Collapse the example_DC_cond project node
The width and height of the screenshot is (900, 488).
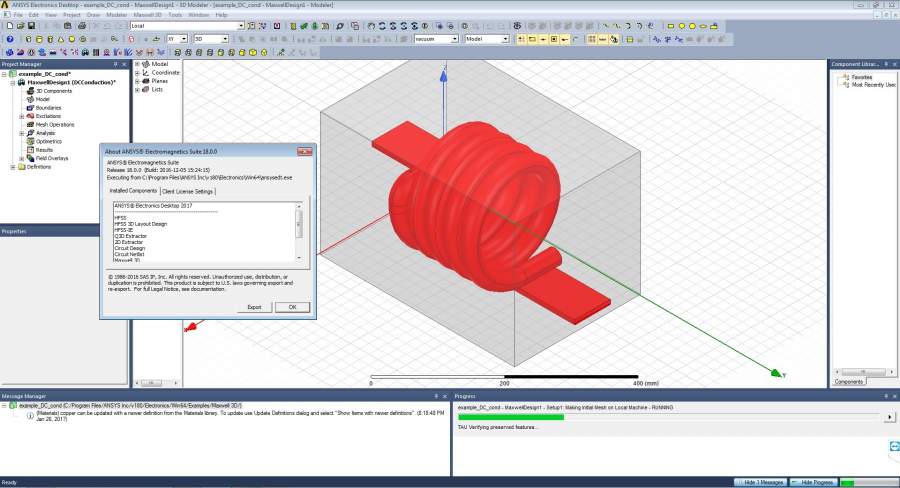pyautogui.click(x=4, y=74)
